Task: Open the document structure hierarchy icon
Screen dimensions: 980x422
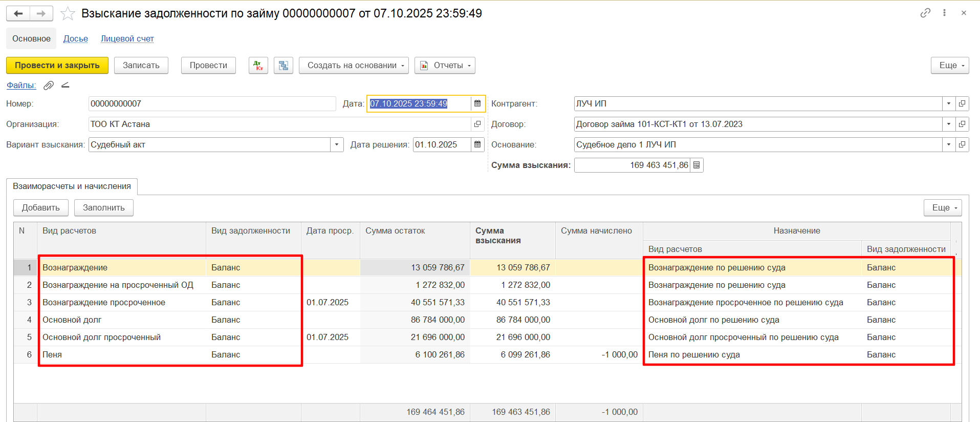Action: coord(284,66)
